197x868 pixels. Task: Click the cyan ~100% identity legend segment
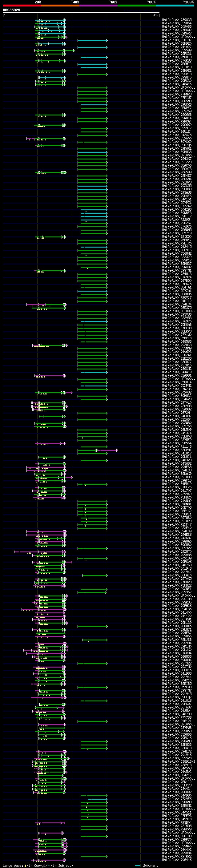pyautogui.click(x=175, y=6)
